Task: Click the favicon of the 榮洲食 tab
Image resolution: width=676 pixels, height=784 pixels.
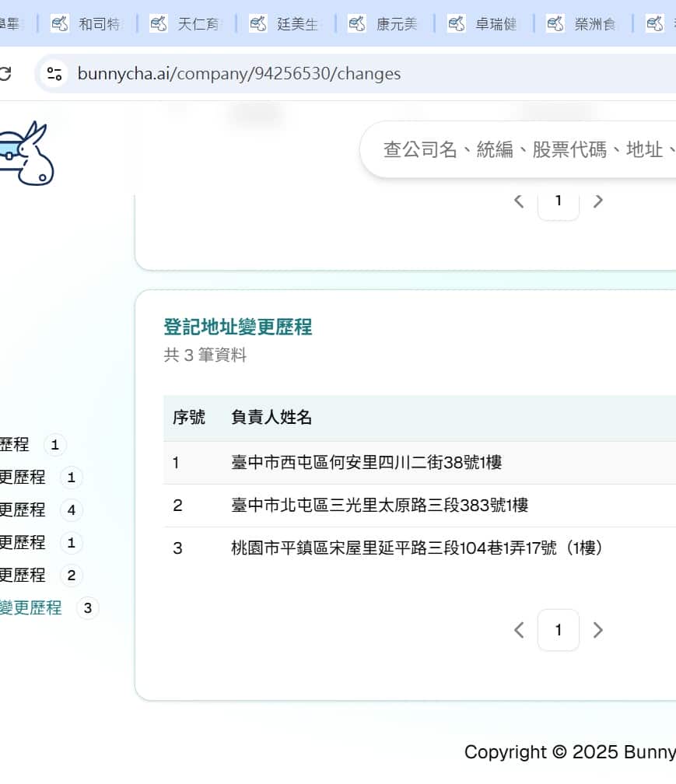Action: click(x=555, y=24)
